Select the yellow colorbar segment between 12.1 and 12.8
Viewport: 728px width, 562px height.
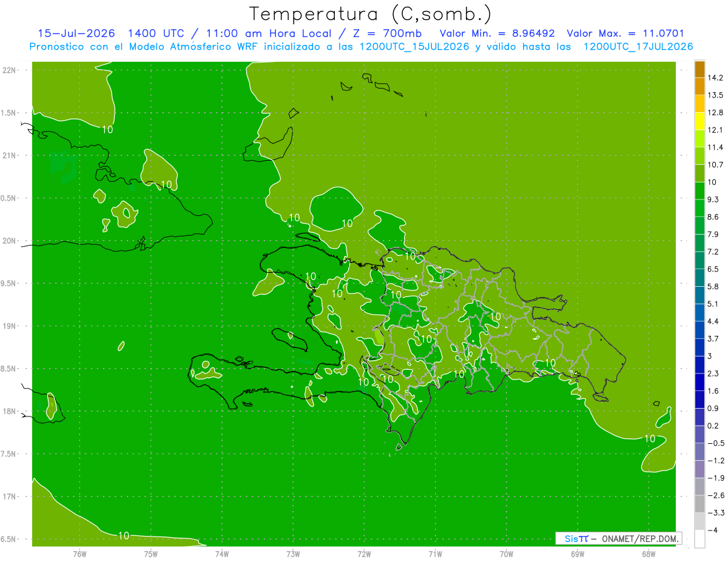(x=699, y=121)
